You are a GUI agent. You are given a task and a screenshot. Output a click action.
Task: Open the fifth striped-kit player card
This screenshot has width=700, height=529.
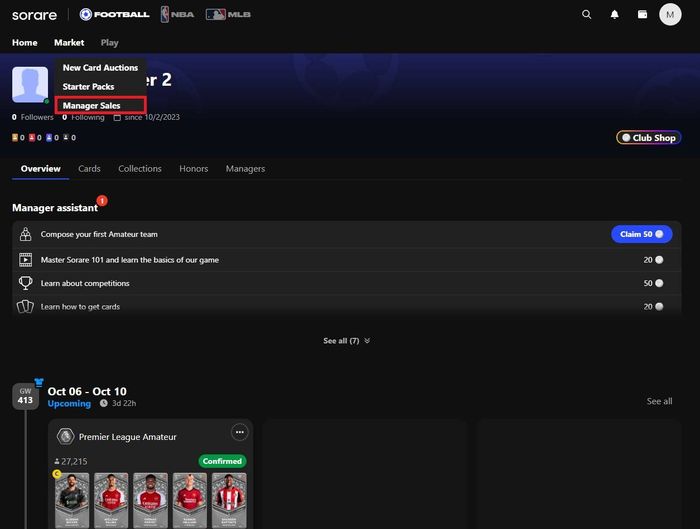point(229,500)
